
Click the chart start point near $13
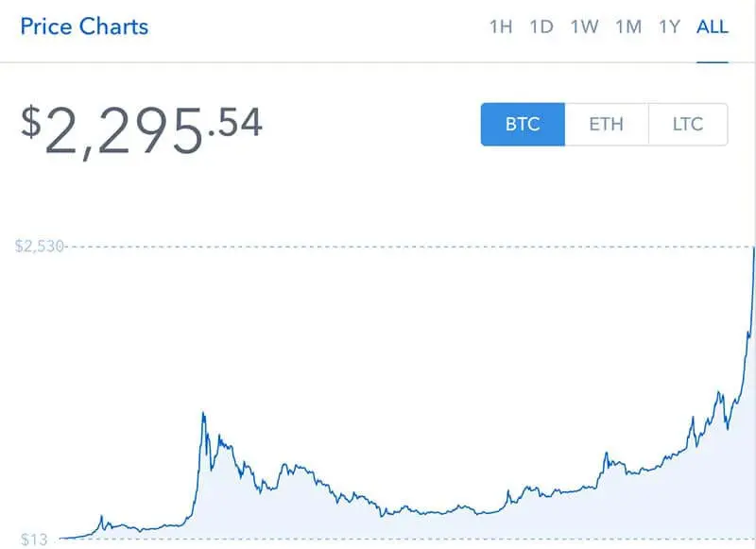coord(62,538)
